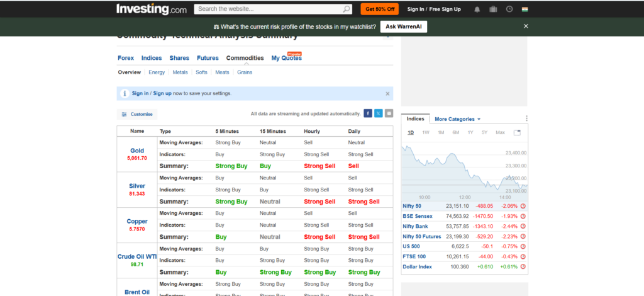
Task: Select the Metals sub-tab
Action: (180, 72)
